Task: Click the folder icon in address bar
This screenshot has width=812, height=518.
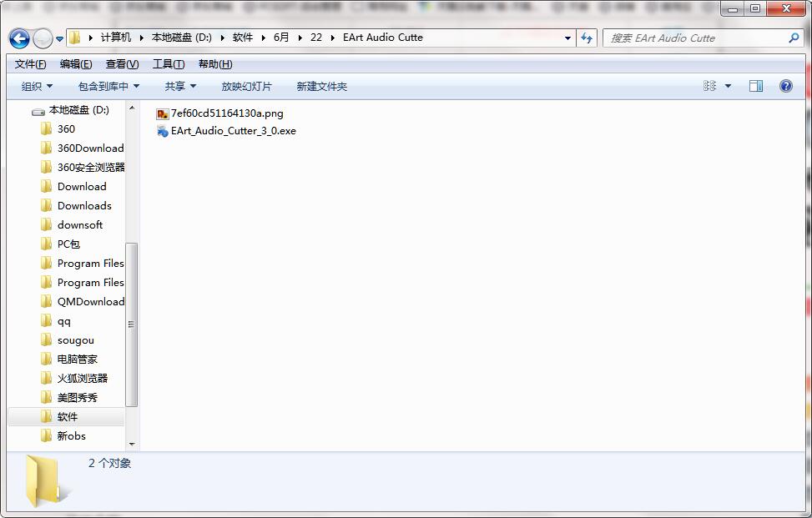Action: [75, 38]
